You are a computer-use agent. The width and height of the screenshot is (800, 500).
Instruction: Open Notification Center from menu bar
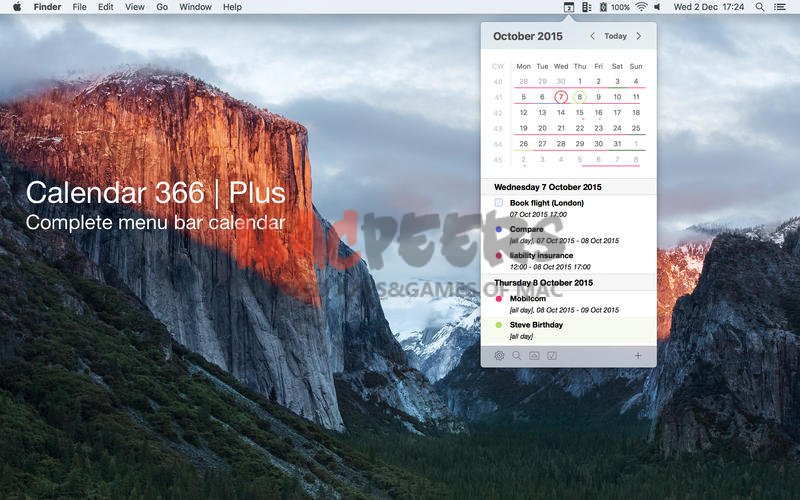780,7
